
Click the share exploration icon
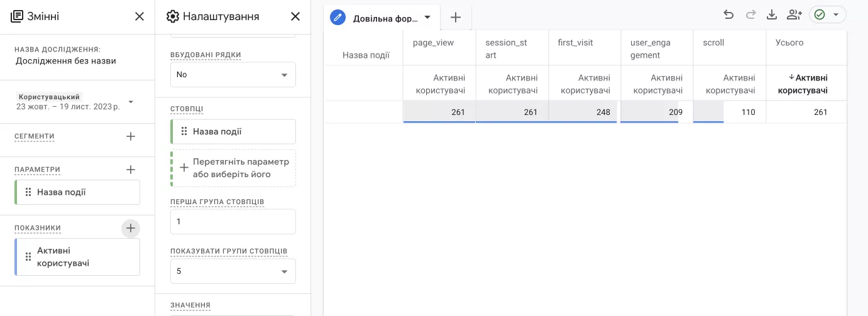tap(794, 15)
